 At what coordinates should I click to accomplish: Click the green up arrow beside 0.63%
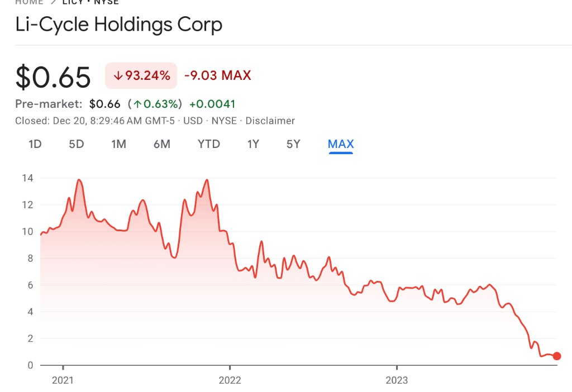(137, 104)
